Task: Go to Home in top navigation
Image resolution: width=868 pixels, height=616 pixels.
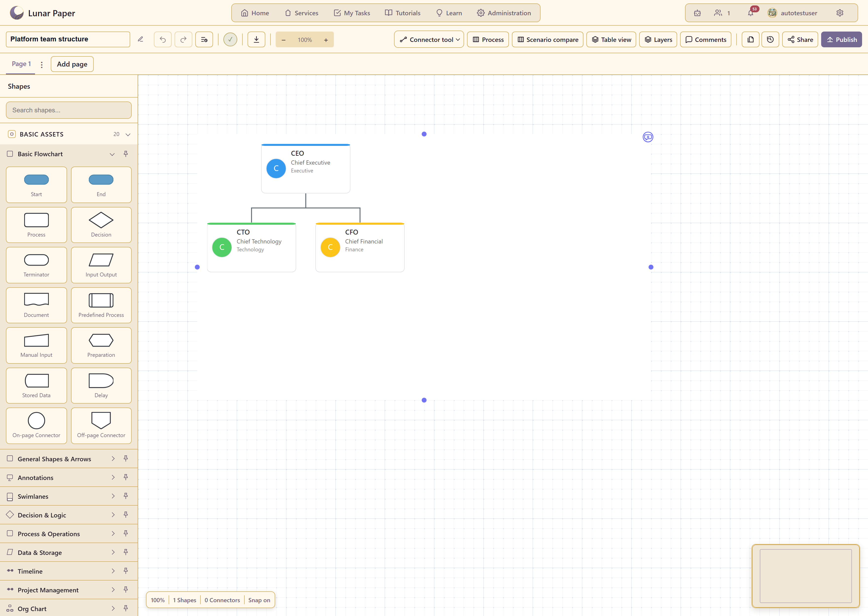Action: [x=255, y=13]
